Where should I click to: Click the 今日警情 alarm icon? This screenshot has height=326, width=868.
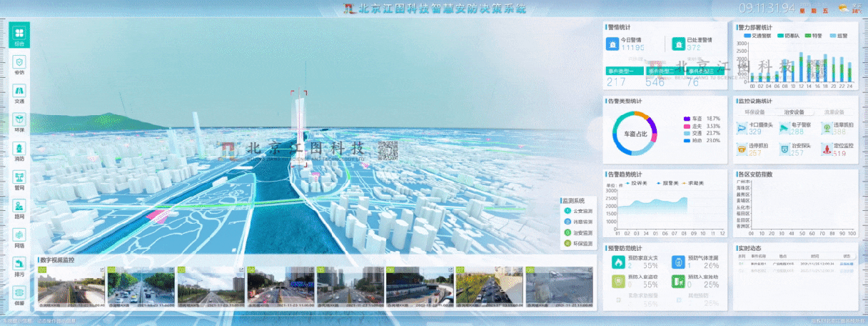(x=612, y=44)
